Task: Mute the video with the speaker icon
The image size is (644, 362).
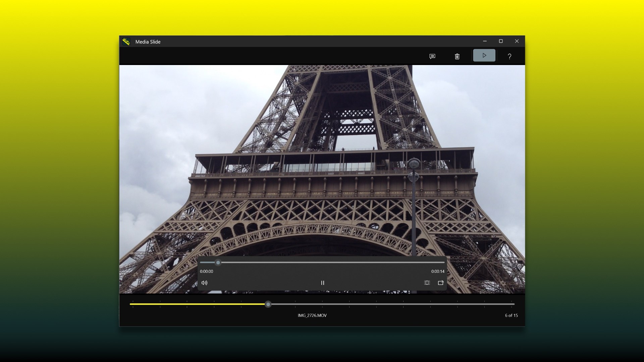Action: [x=204, y=283]
